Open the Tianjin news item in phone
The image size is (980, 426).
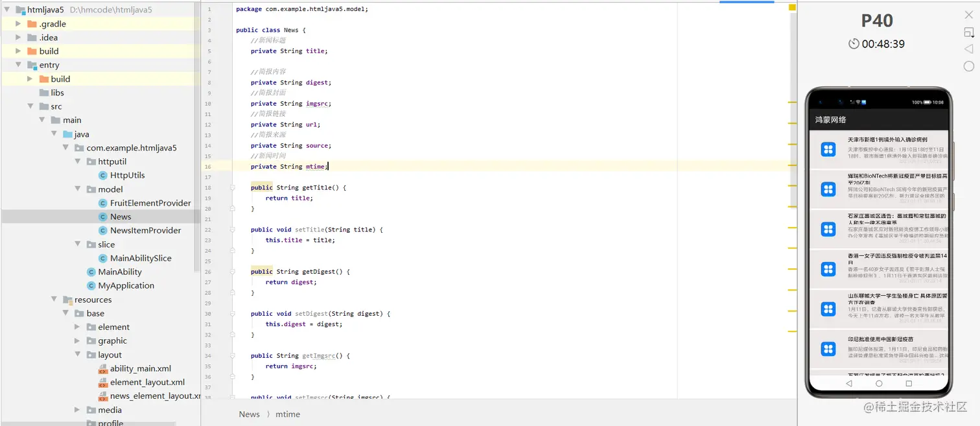click(879, 149)
